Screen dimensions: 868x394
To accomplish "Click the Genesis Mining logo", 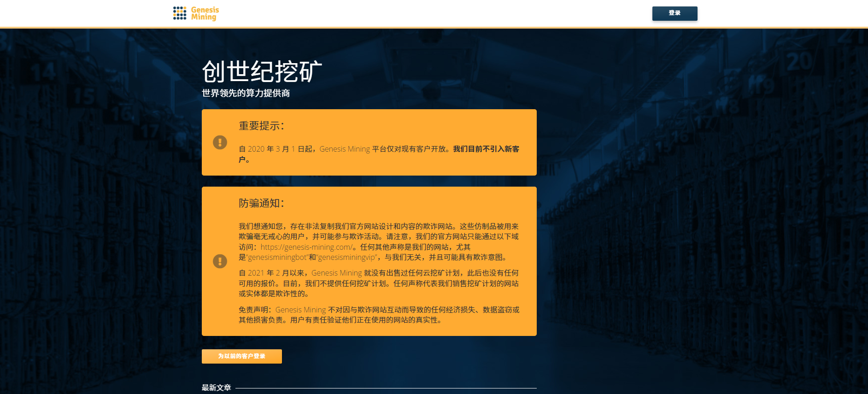I will [196, 13].
